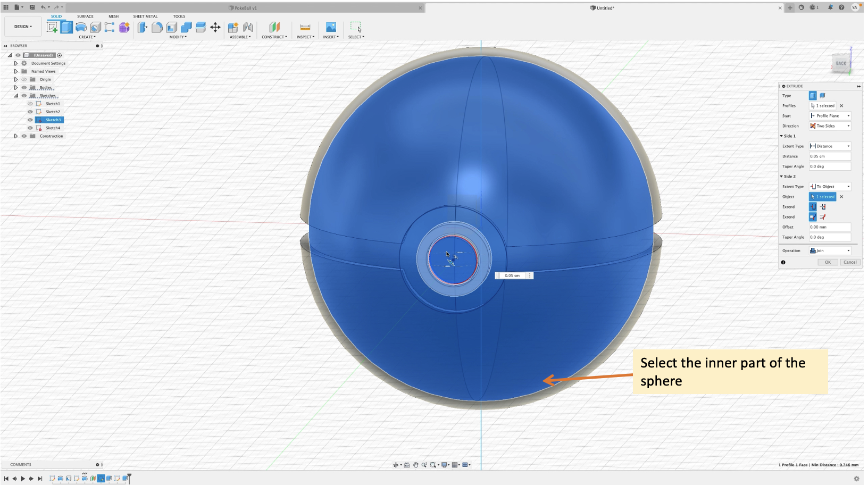This screenshot has height=485, width=868.
Task: Expand the Named Views node
Action: (x=16, y=71)
